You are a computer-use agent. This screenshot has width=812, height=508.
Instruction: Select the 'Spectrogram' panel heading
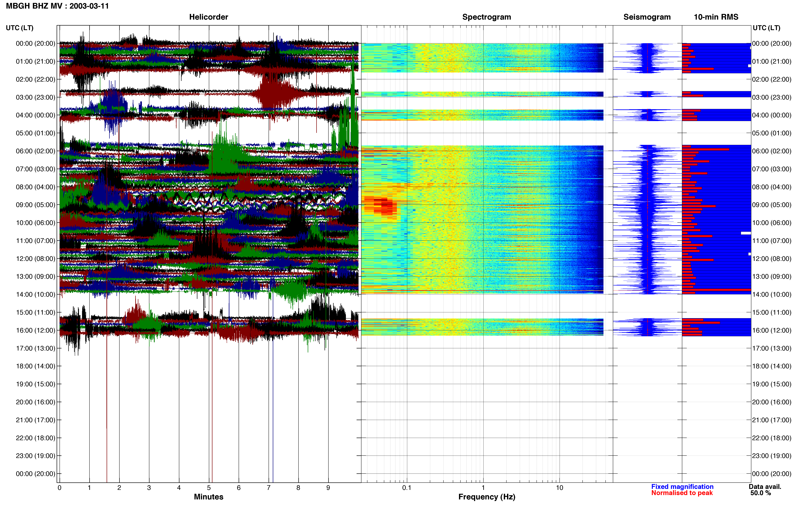pyautogui.click(x=487, y=17)
